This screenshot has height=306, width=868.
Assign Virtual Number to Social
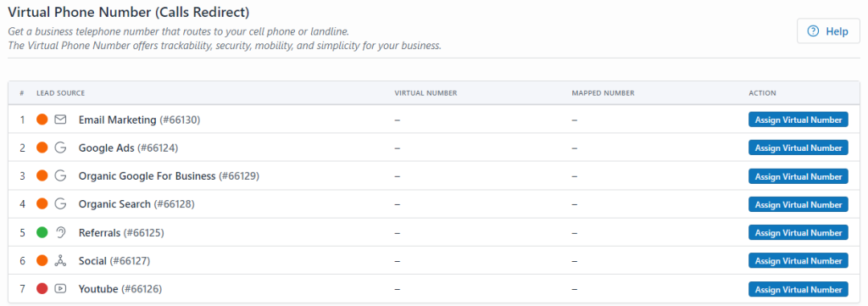tap(798, 261)
